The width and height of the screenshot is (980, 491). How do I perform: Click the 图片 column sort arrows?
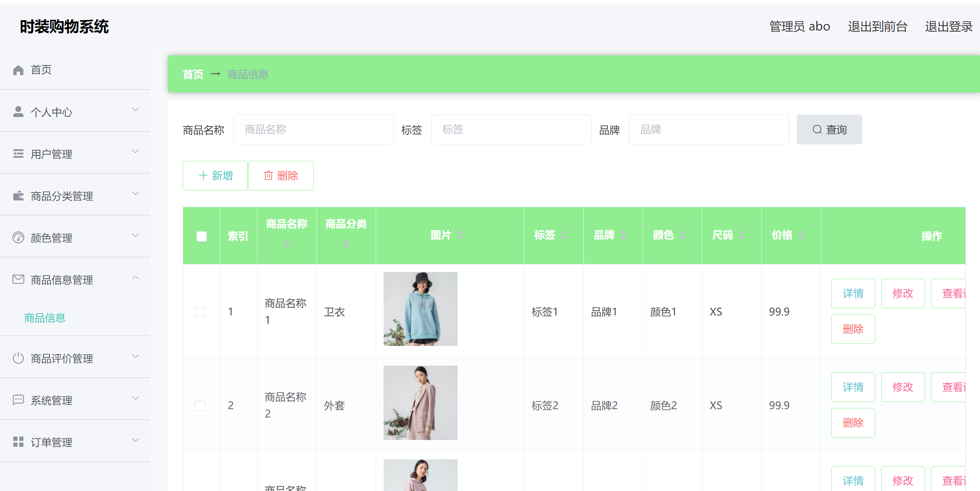pos(461,234)
